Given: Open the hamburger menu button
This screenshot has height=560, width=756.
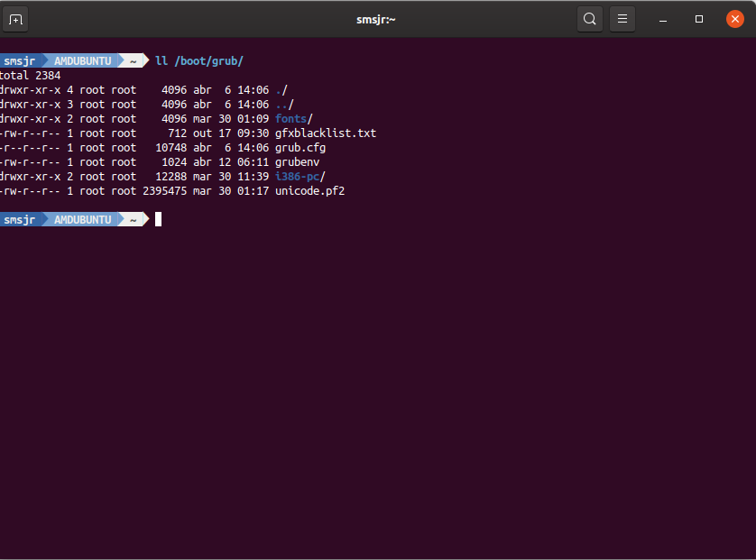Looking at the screenshot, I should (622, 19).
